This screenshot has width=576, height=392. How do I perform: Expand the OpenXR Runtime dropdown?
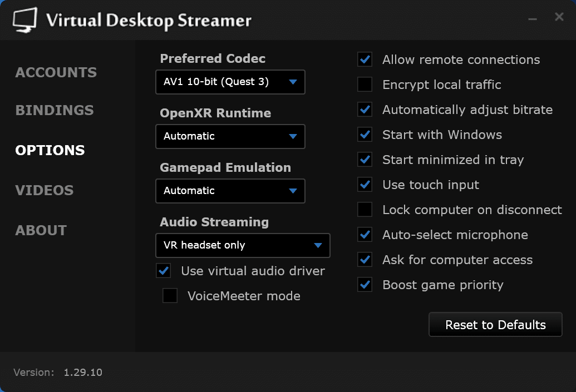pos(230,137)
